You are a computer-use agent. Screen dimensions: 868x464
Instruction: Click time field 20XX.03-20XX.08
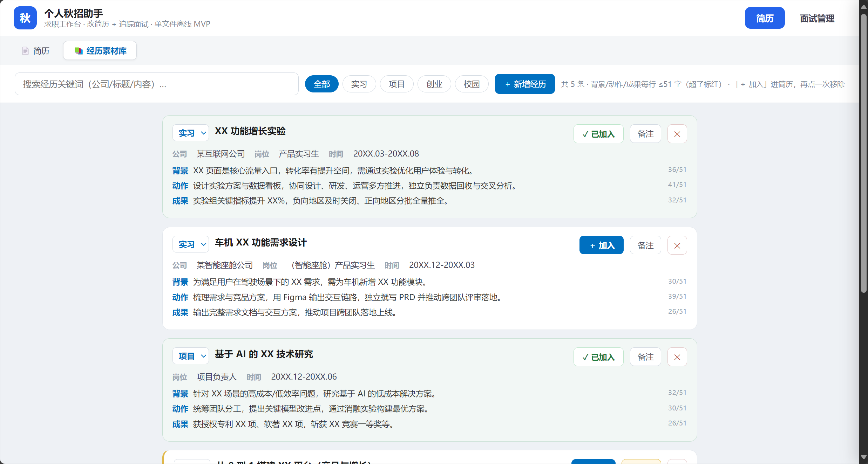pos(386,154)
